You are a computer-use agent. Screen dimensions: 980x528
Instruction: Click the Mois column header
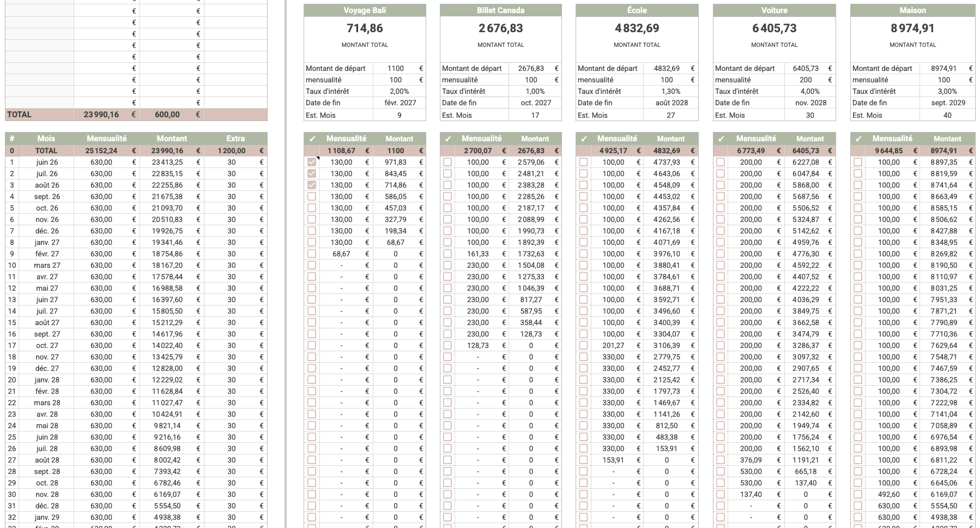click(x=46, y=139)
